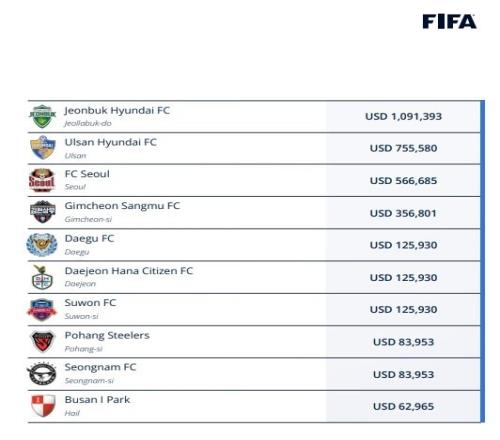Select the FC Seoul club name
The image size is (500, 440).
(87, 174)
